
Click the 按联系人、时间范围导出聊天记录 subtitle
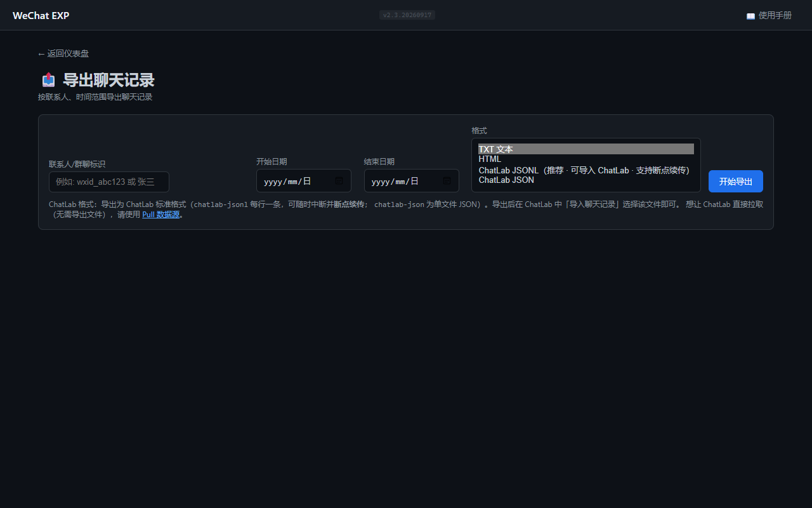(95, 97)
